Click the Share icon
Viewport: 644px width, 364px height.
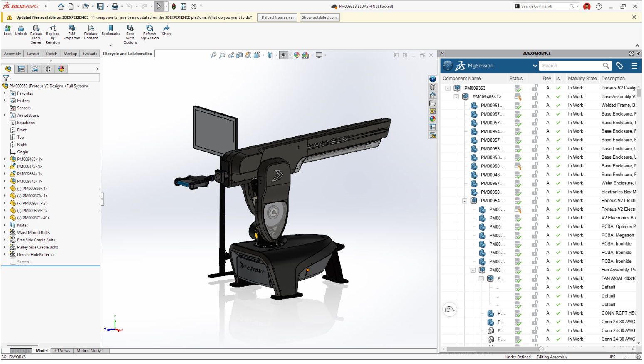(x=167, y=28)
